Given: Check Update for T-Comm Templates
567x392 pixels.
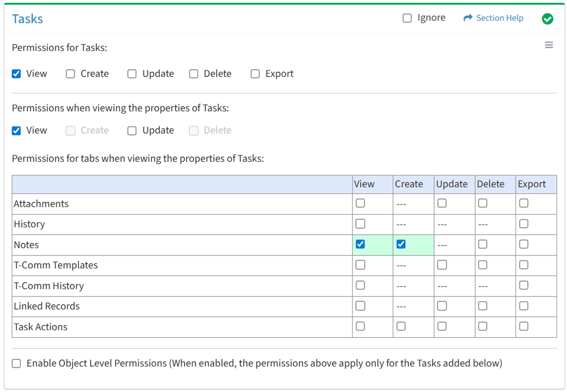Looking at the screenshot, I should pos(442,265).
